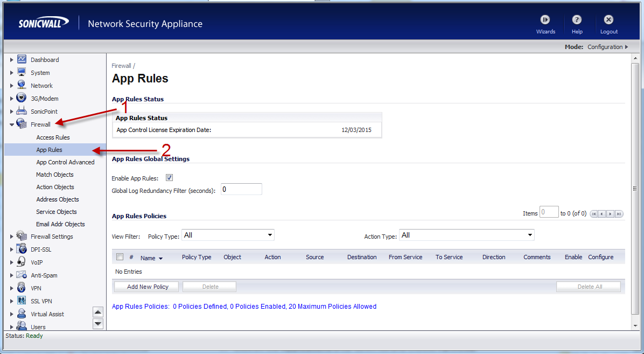Expand the Dashboard tree node arrow
Viewport: 644px width, 354px height.
coord(11,60)
